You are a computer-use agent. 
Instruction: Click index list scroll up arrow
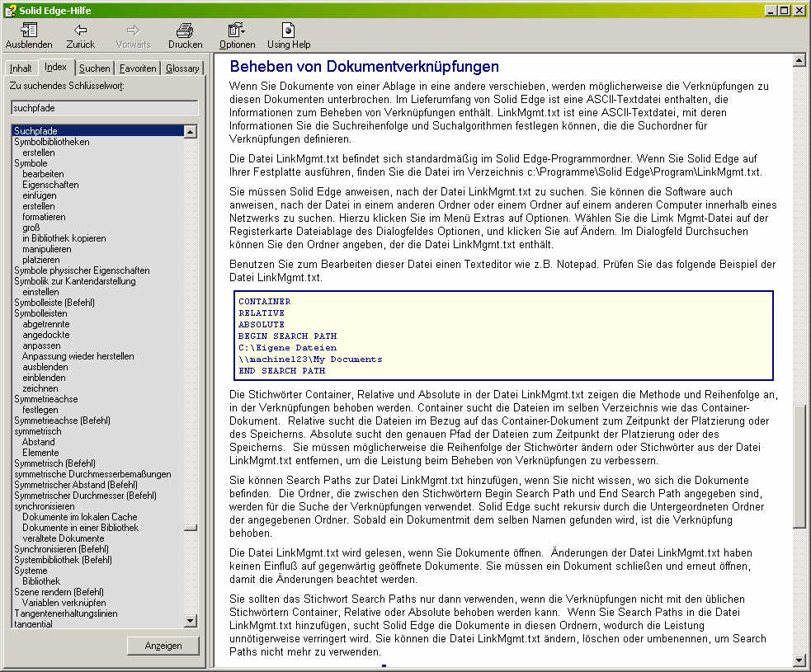[191, 132]
